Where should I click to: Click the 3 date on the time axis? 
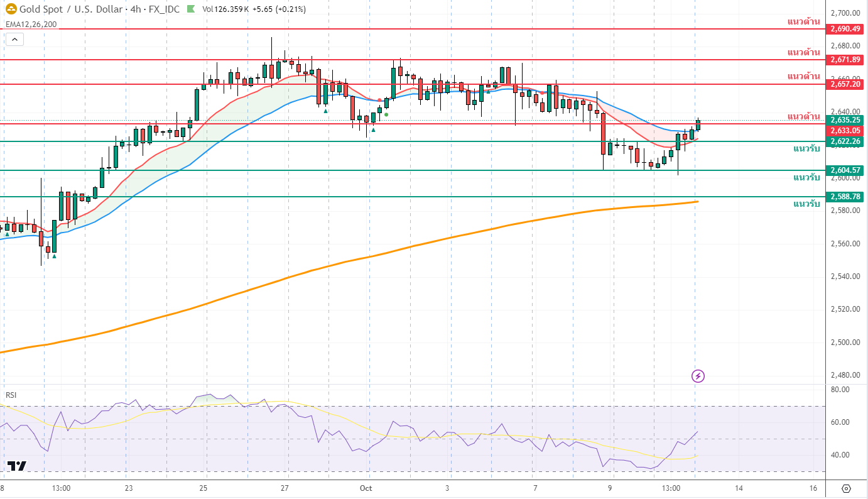tap(448, 488)
